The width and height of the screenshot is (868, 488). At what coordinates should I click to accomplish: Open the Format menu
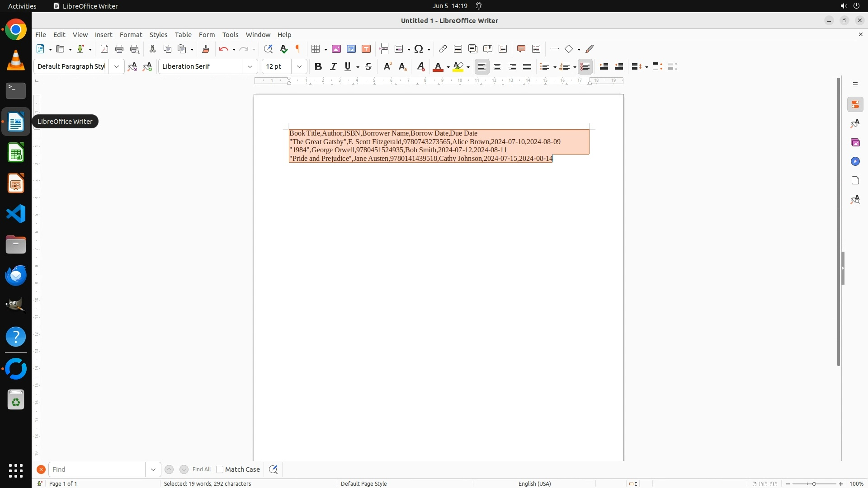[131, 35]
